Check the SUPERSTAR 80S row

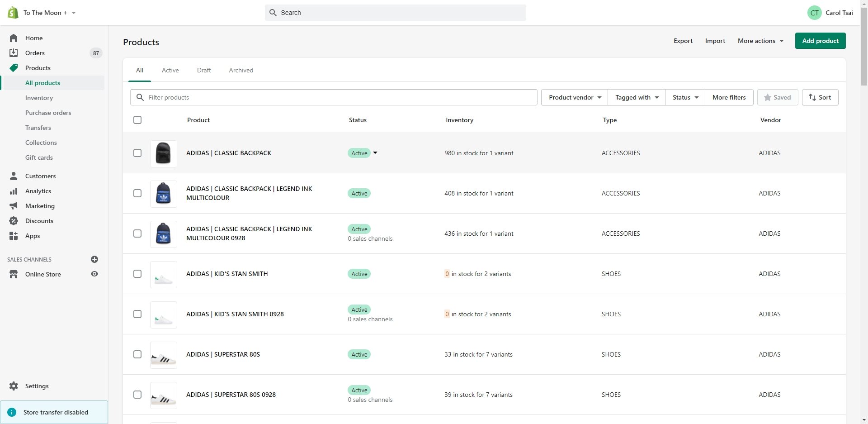[137, 354]
